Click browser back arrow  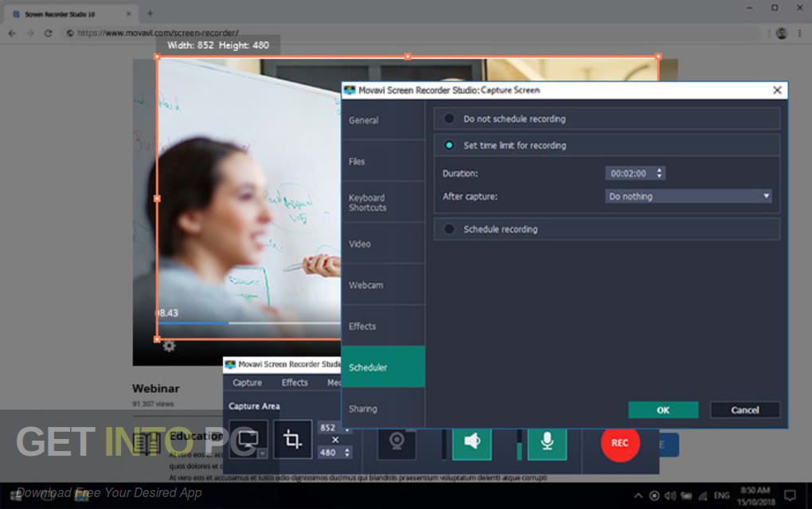pos(12,33)
